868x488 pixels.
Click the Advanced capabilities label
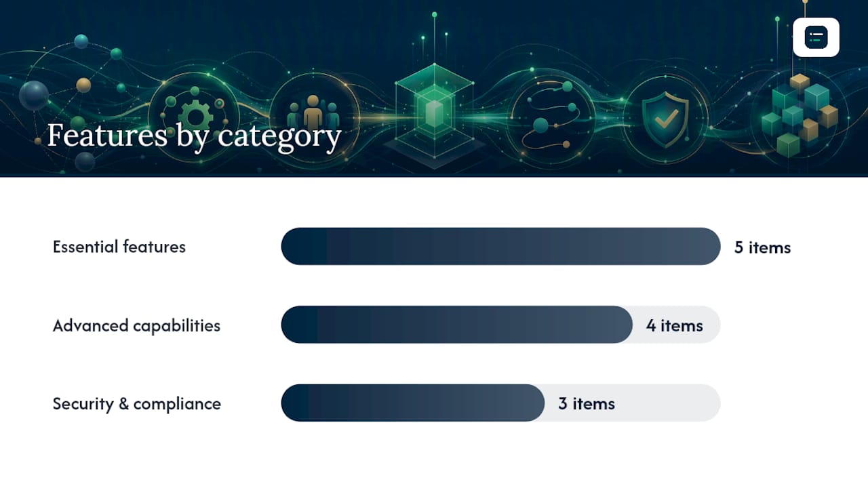pyautogui.click(x=136, y=325)
